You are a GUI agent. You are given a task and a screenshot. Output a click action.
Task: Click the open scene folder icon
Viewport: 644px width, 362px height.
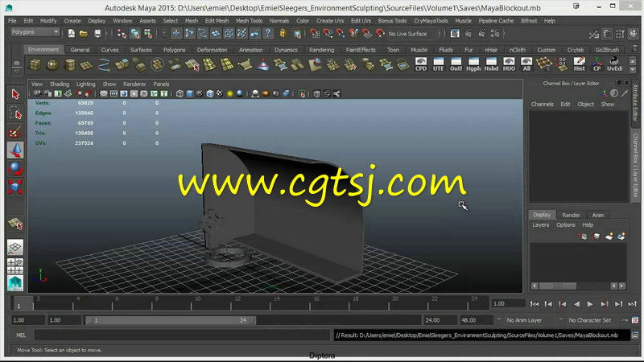(84, 34)
